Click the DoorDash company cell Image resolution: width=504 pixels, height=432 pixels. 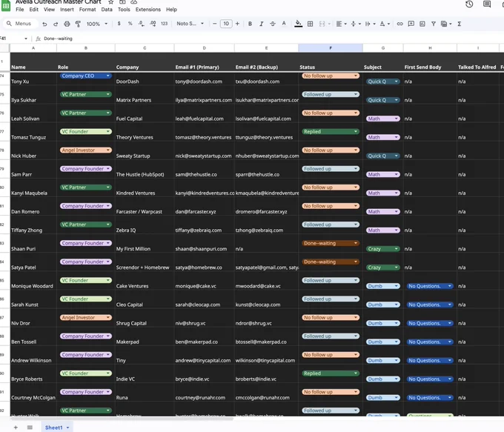click(x=145, y=79)
